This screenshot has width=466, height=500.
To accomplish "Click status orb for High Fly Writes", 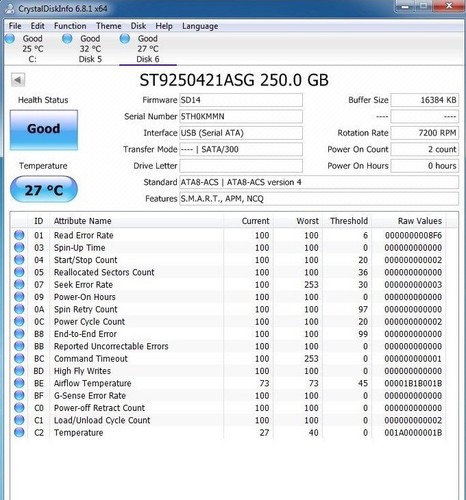I will coord(19,371).
